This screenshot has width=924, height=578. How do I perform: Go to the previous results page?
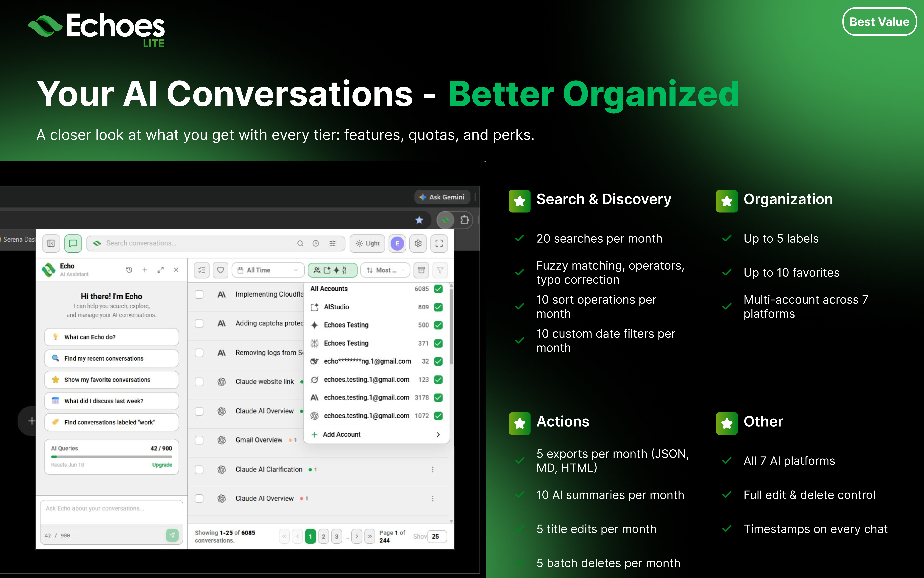[x=297, y=536]
